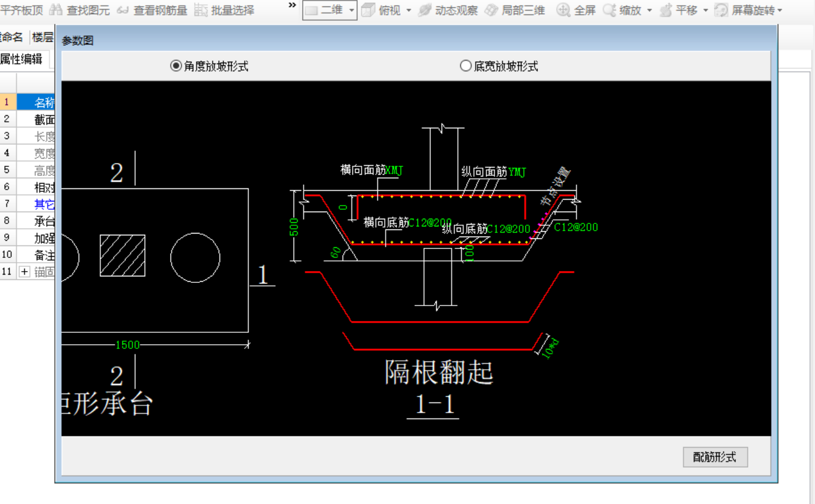Select row 2 截面 property row
The image size is (815, 504).
click(36, 119)
